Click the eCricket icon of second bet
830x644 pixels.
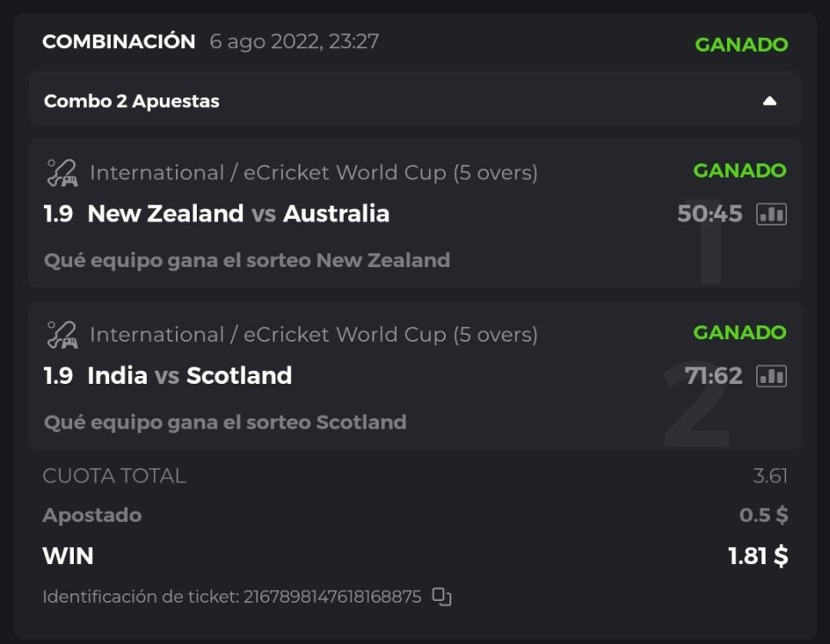coord(62,334)
